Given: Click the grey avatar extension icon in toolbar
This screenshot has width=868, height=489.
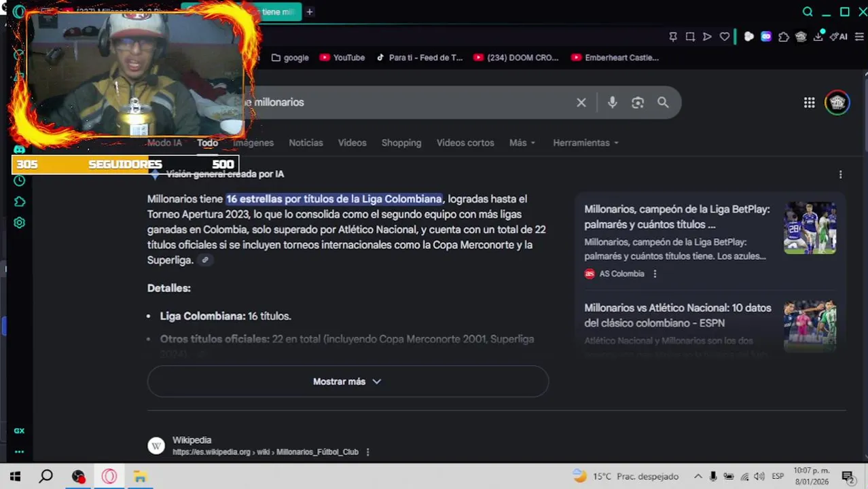Looking at the screenshot, I should tap(801, 37).
